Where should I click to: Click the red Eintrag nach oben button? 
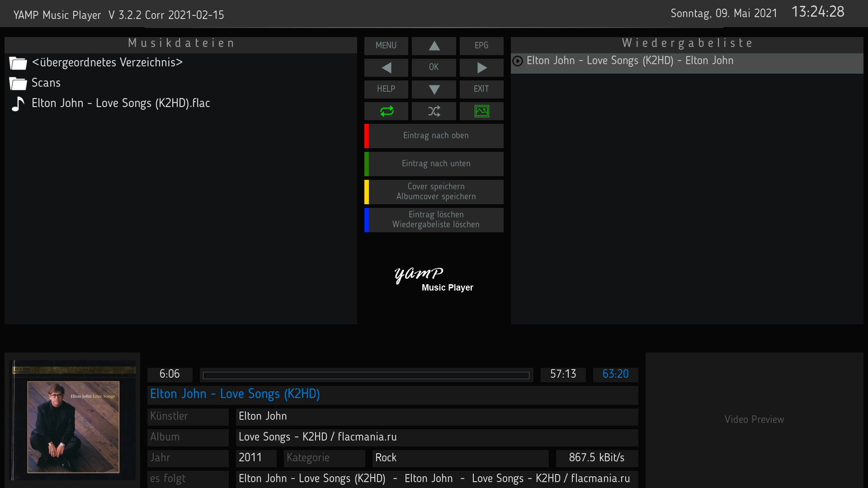coord(434,136)
